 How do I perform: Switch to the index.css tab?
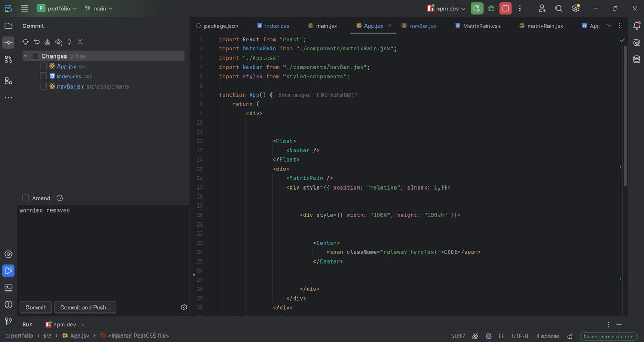(x=273, y=26)
